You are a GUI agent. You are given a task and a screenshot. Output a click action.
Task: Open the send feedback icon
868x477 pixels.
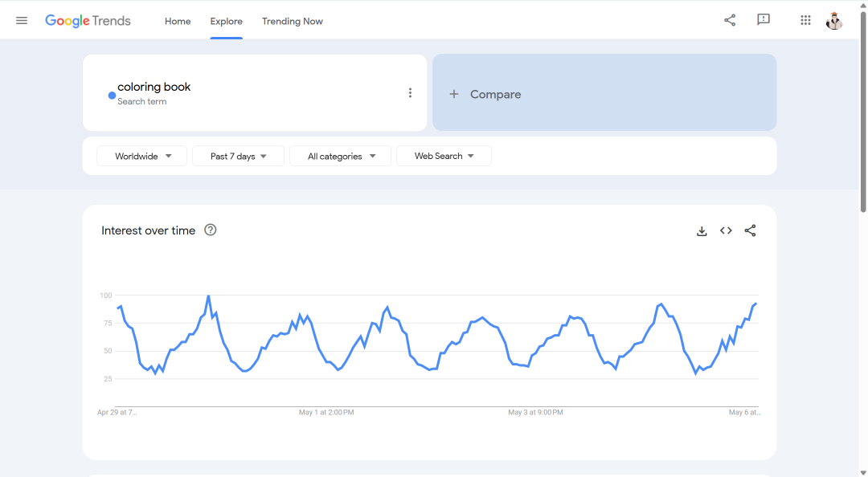(764, 20)
